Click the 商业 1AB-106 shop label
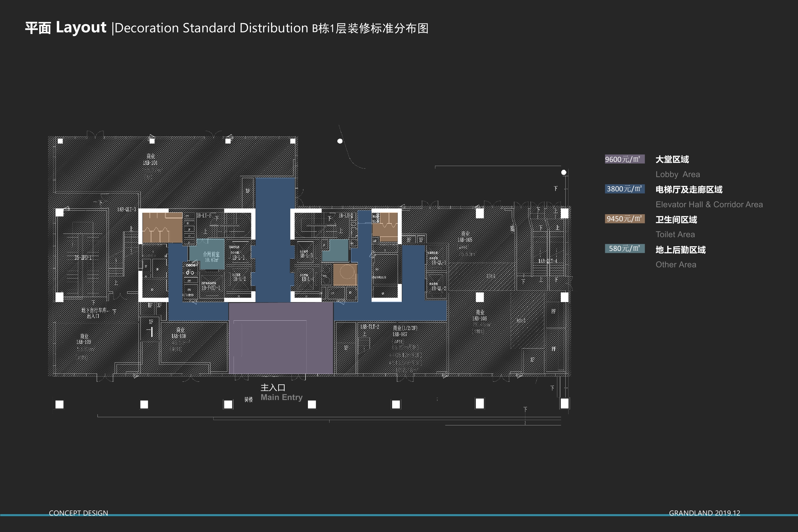 480,315
